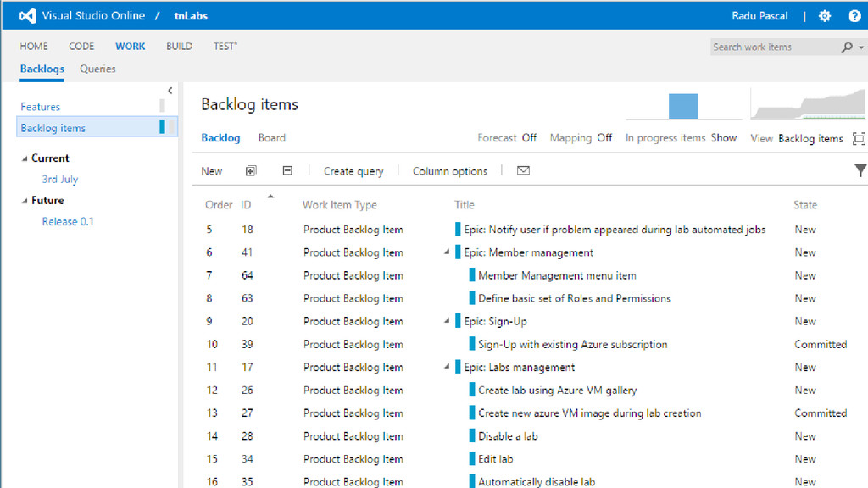This screenshot has height=488, width=868.
Task: Collapse all backlog items with minus icon
Action: (287, 171)
